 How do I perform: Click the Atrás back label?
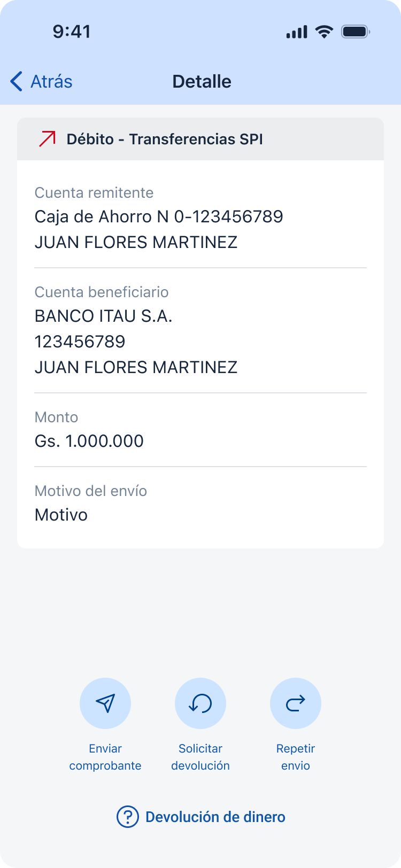point(51,81)
